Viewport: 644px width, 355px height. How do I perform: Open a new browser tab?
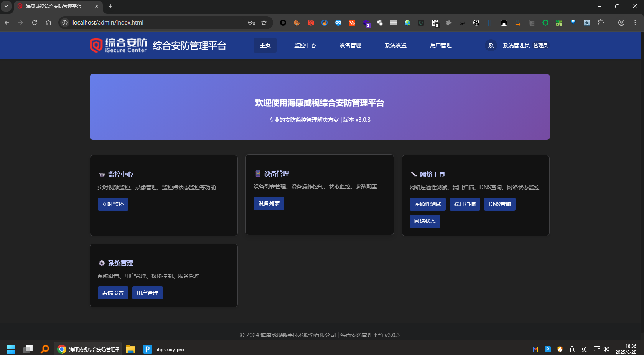[x=110, y=6]
